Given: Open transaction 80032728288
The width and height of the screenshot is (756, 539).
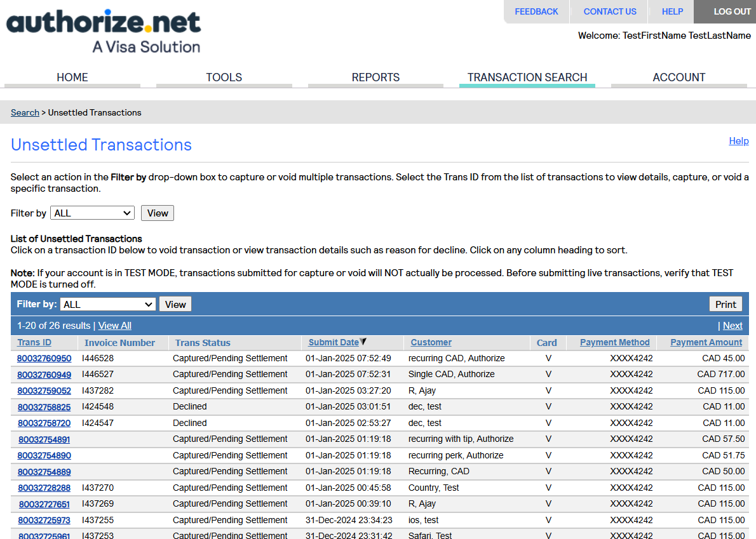Looking at the screenshot, I should (44, 488).
